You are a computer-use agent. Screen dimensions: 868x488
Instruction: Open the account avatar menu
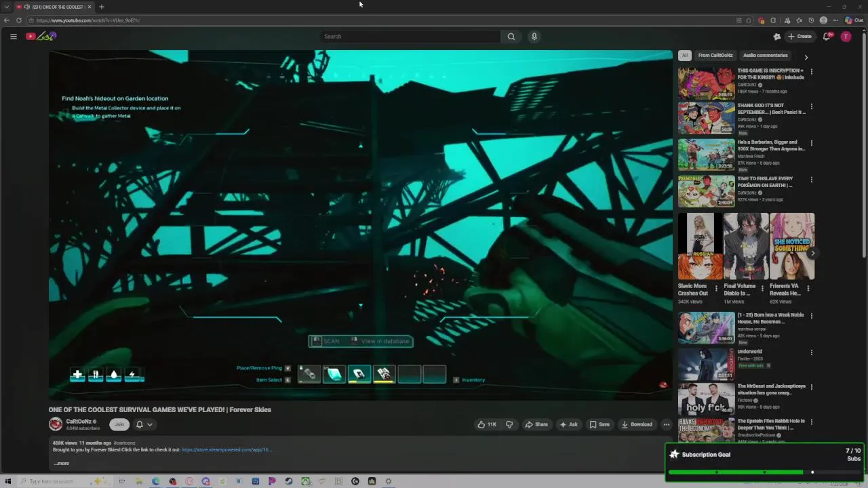tap(846, 37)
